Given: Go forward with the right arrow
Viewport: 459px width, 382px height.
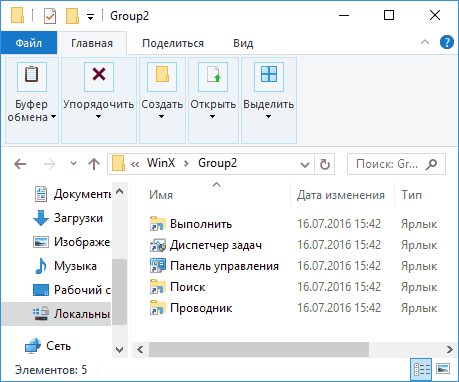Looking at the screenshot, I should pos(50,164).
